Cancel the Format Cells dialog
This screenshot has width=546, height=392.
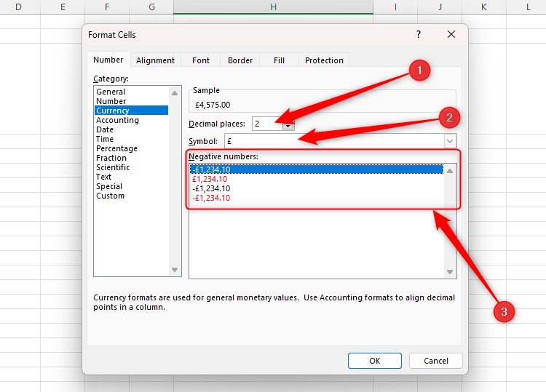(436, 361)
